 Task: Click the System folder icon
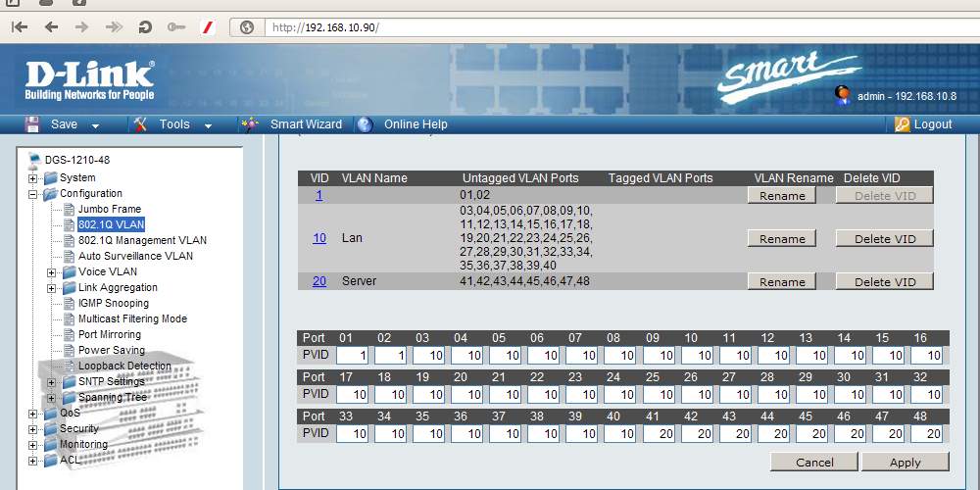[x=50, y=177]
